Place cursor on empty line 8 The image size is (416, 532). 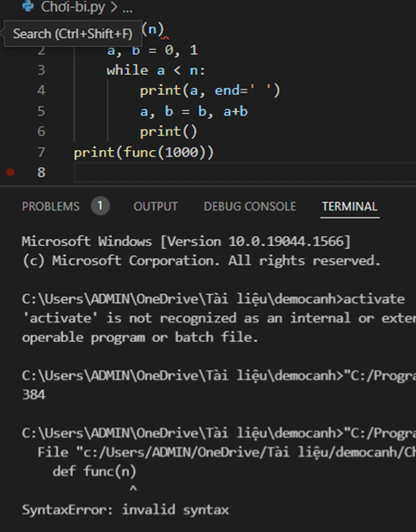[x=244, y=172]
